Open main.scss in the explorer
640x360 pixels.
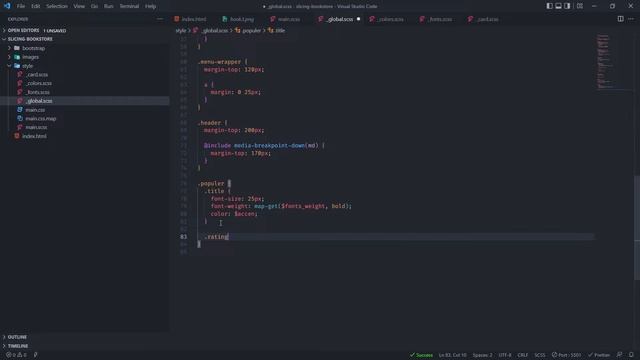coord(36,127)
